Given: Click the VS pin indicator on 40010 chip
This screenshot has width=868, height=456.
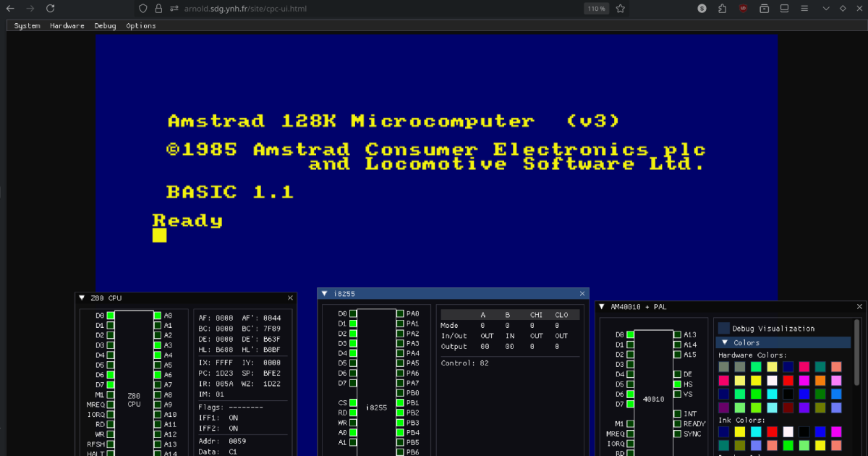Looking at the screenshot, I should click(x=677, y=394).
